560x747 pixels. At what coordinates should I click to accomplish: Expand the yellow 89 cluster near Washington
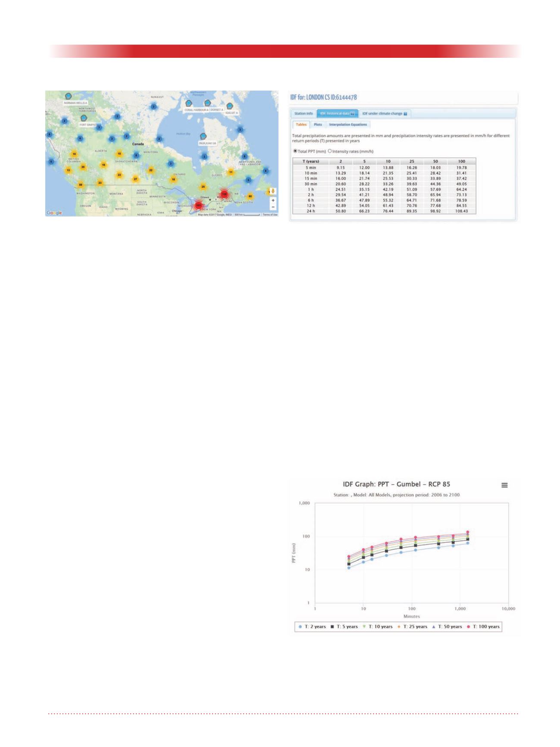pos(80,185)
